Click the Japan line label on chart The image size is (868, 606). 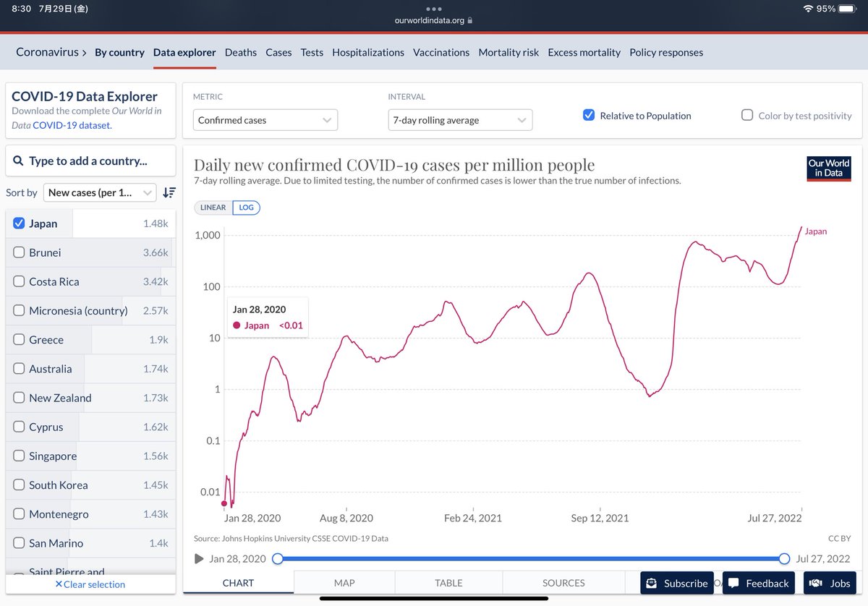click(816, 231)
